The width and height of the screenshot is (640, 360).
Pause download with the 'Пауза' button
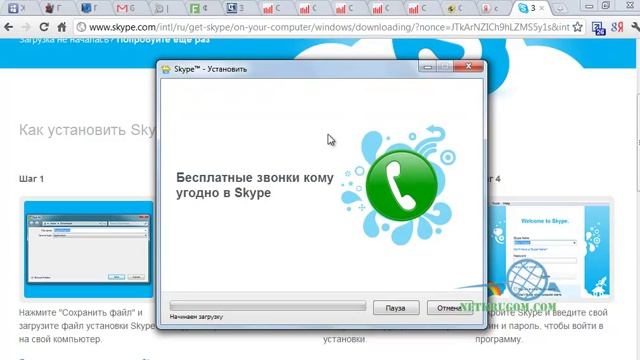pos(396,308)
